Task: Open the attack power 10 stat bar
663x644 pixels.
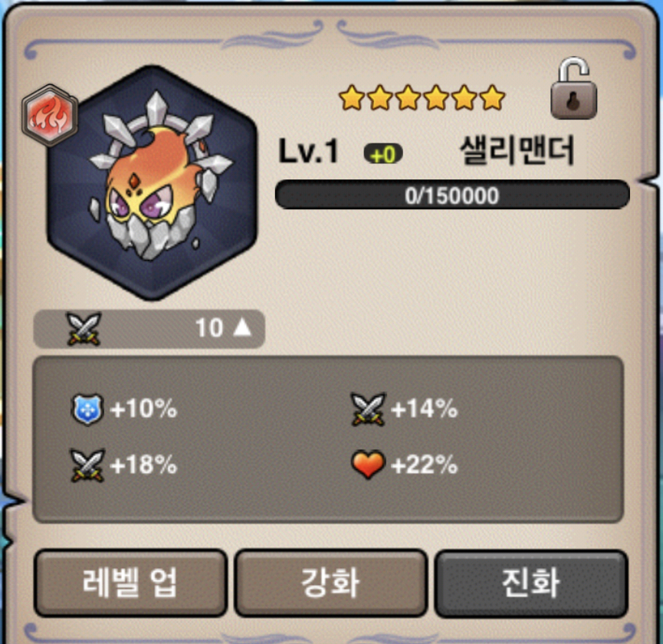Action: point(149,329)
